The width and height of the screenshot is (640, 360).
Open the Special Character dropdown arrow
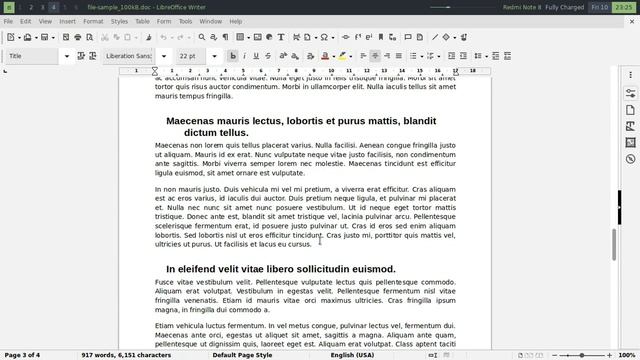333,38
